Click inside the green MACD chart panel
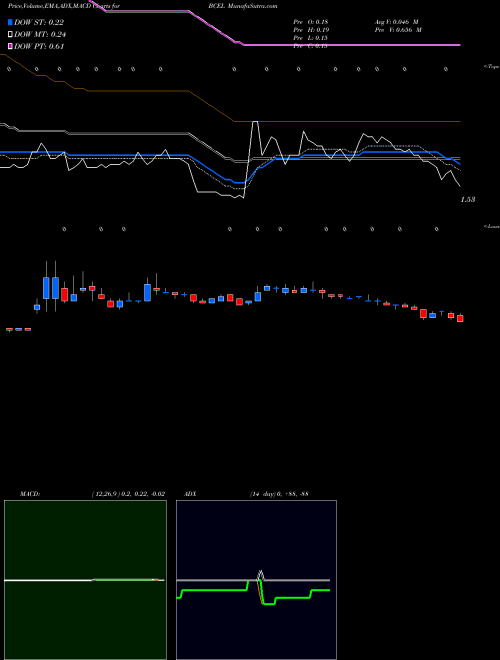The width and height of the screenshot is (500, 660). point(85,580)
